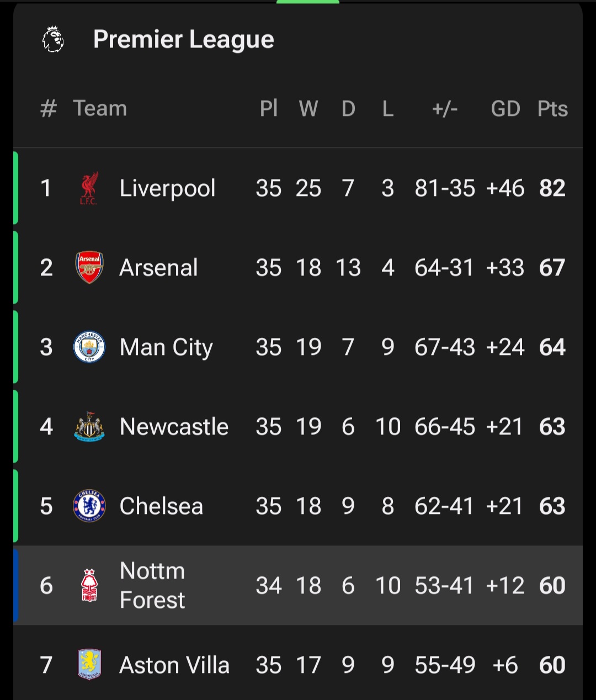Open the Arsenal team name
The image size is (596, 700).
click(159, 268)
